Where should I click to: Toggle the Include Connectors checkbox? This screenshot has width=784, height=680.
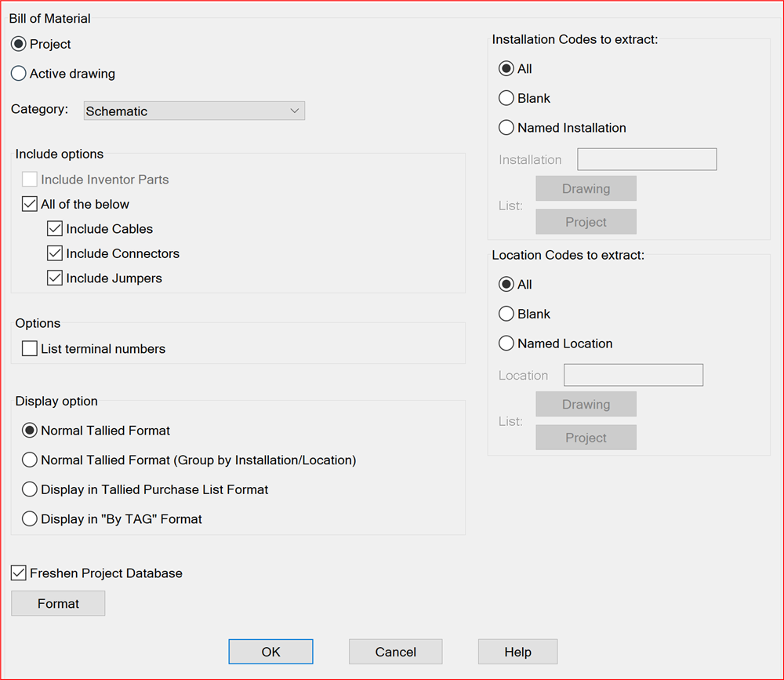pyautogui.click(x=55, y=253)
